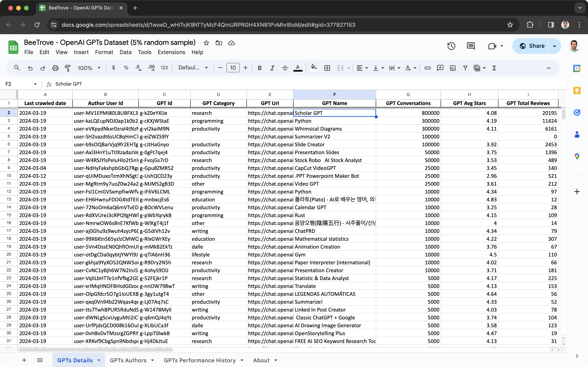Switch to GPTs Performance History tab
The image size is (588, 367).
199,360
